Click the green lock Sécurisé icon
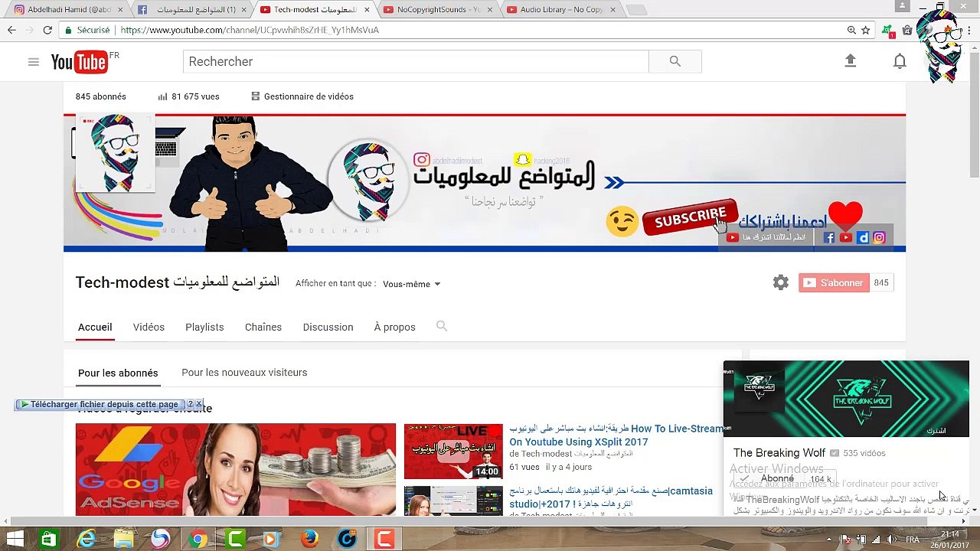Viewport: 980px width, 551px height. pos(68,30)
